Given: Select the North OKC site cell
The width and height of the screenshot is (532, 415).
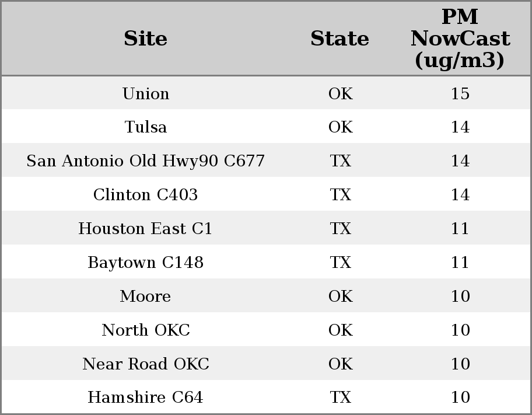Looking at the screenshot, I should point(146,330).
